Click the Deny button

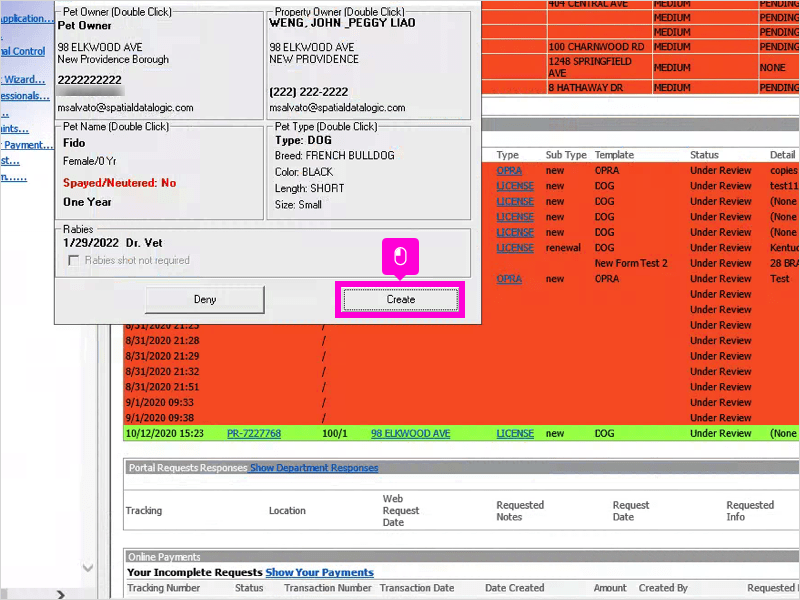[x=205, y=299]
